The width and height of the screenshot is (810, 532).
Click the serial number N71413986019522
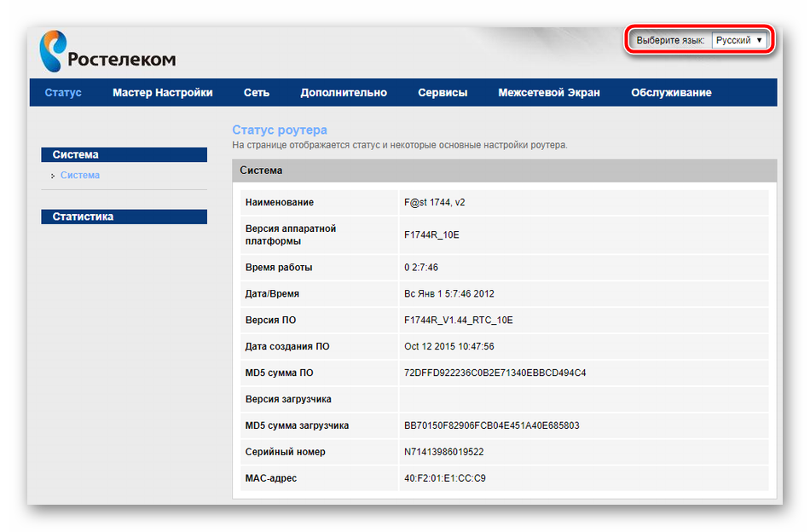(443, 452)
